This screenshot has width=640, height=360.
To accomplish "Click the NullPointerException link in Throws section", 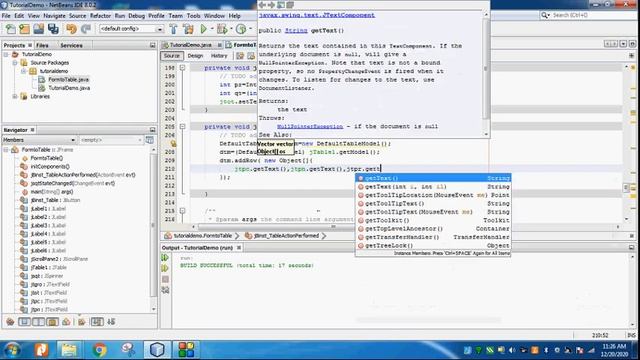I will click(310, 127).
